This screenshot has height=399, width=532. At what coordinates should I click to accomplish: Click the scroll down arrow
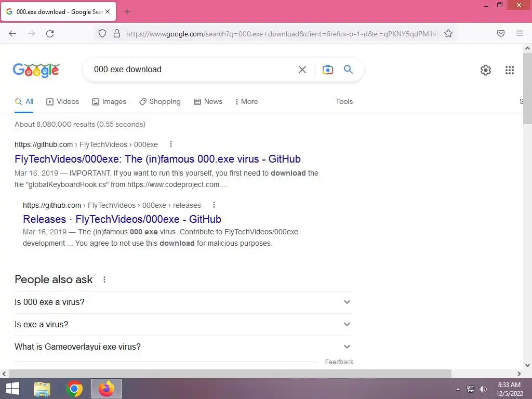click(x=527, y=365)
